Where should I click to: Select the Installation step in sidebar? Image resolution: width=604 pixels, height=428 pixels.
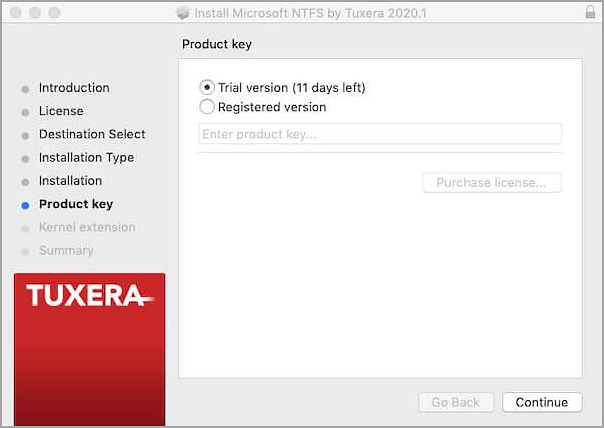point(70,181)
